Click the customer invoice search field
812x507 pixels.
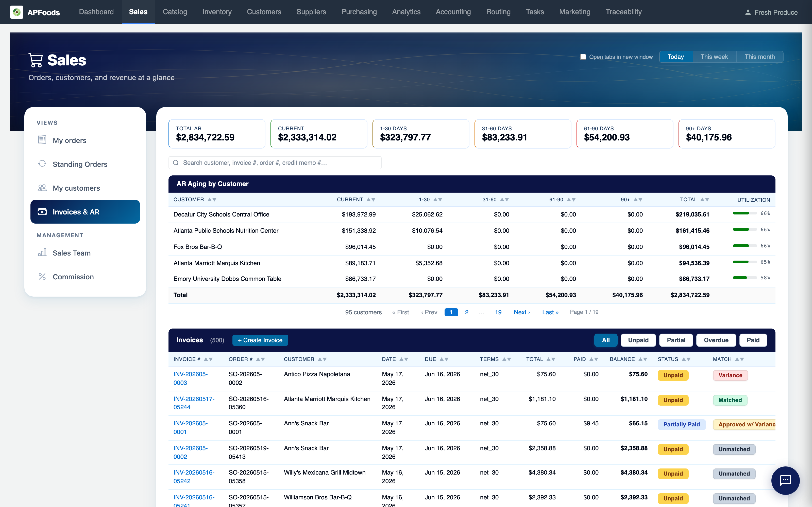275,163
